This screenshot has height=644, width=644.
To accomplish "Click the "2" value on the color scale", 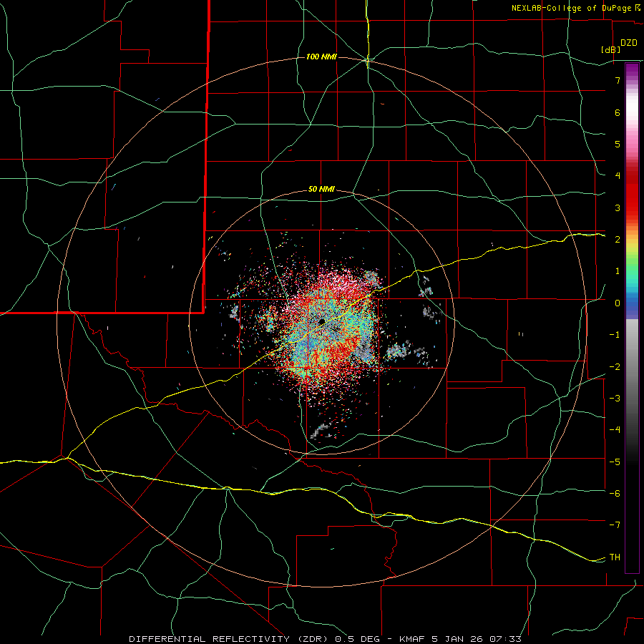I will [x=618, y=240].
